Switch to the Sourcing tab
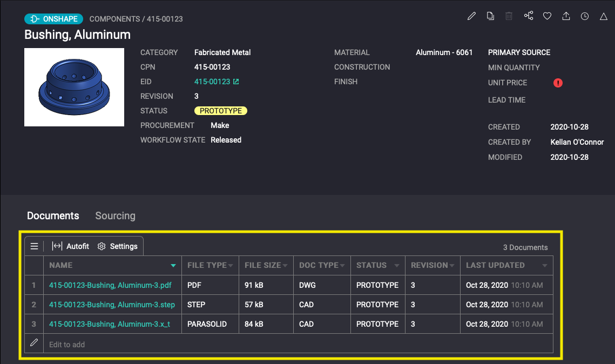This screenshot has width=615, height=364. click(115, 215)
